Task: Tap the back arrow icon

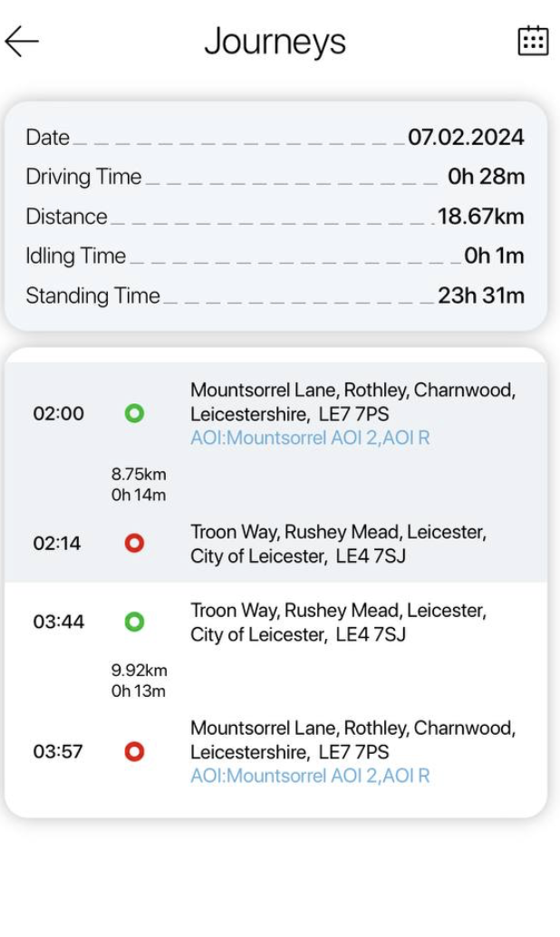Action: [22, 42]
